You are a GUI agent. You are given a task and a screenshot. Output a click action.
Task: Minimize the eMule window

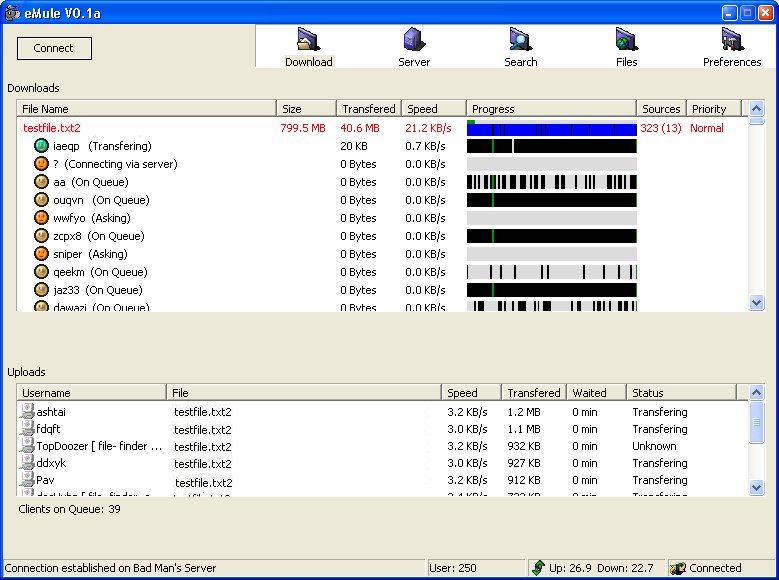729,13
